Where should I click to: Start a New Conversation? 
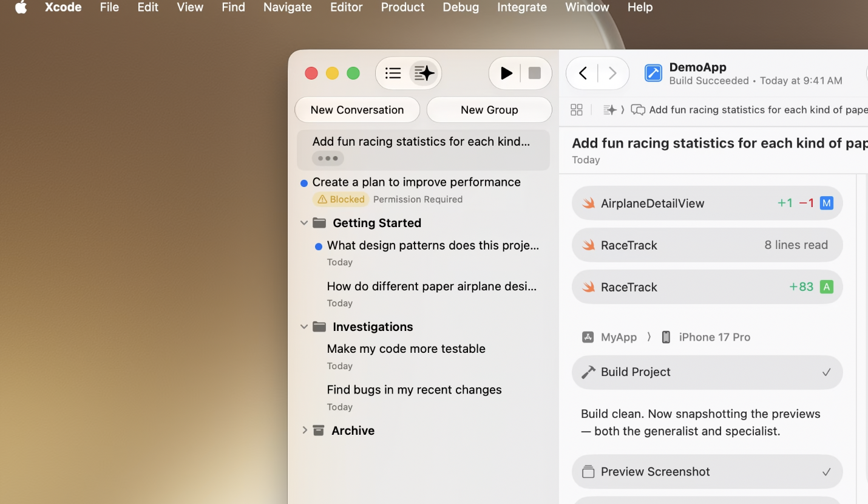[357, 110]
